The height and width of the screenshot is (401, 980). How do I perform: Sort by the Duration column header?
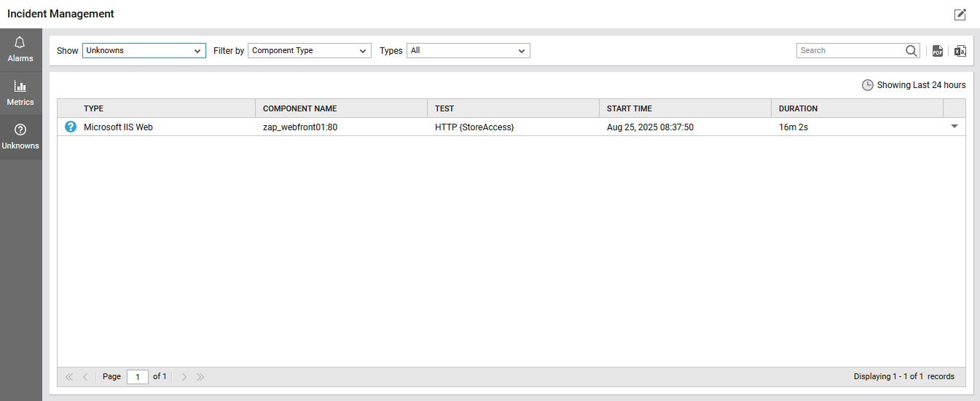(x=798, y=108)
